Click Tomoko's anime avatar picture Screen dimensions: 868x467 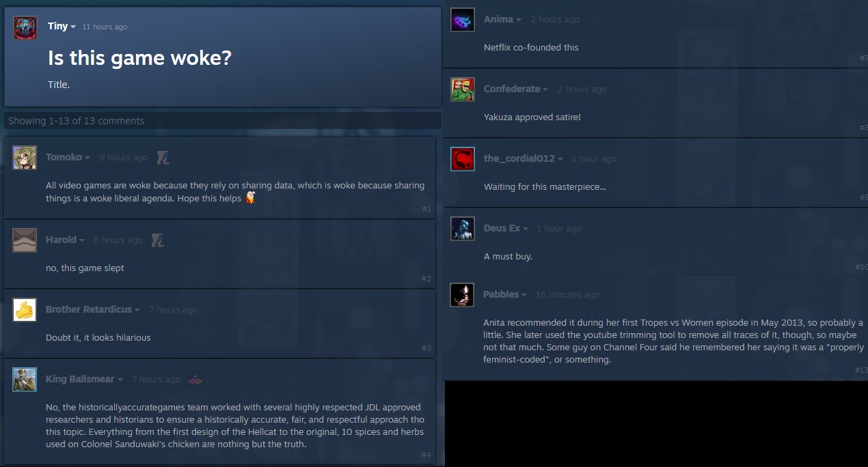25,158
